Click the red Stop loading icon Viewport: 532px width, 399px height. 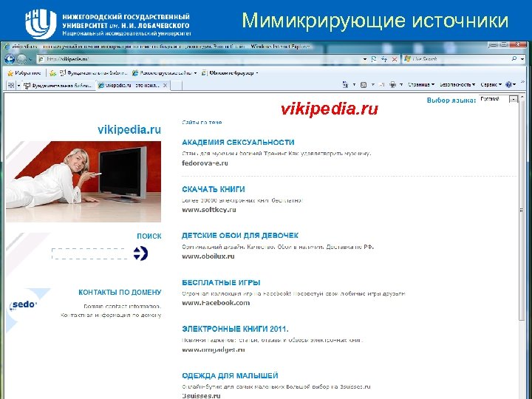pyautogui.click(x=395, y=59)
